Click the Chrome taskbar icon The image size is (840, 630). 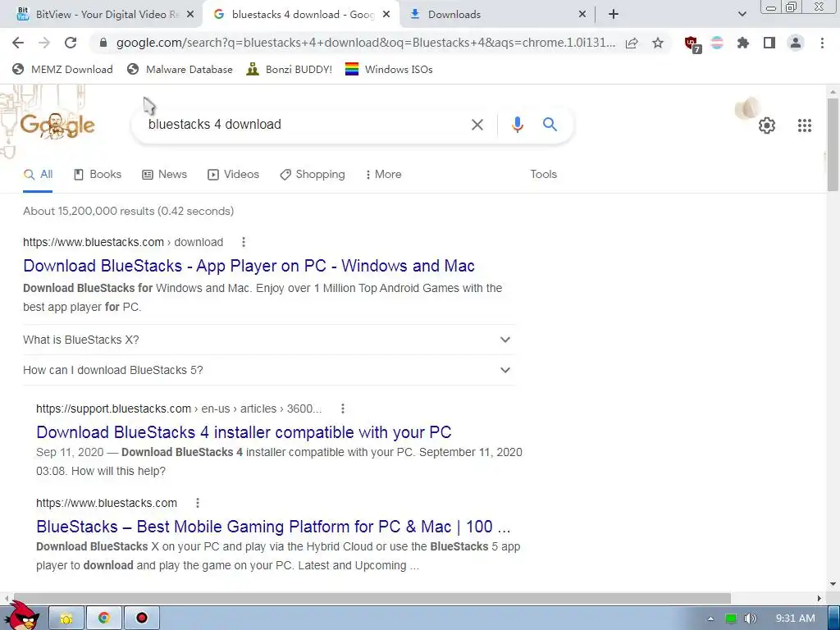(104, 619)
